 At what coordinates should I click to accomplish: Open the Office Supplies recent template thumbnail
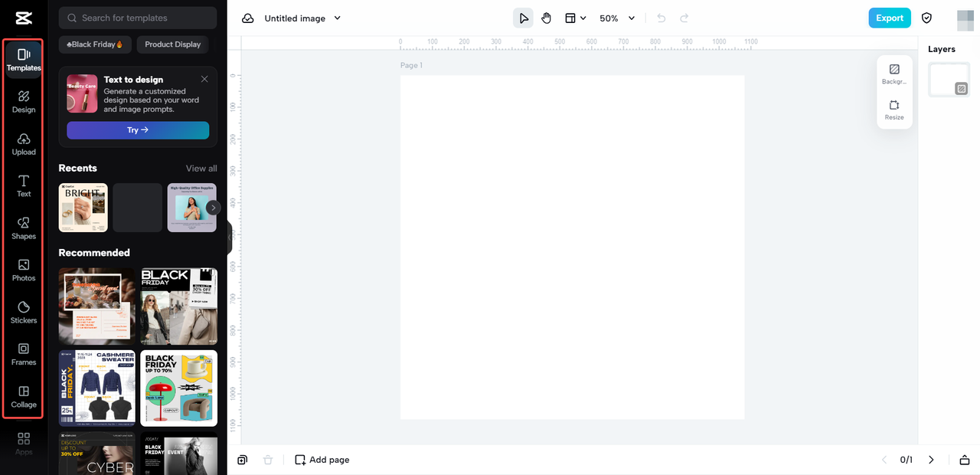tap(191, 208)
